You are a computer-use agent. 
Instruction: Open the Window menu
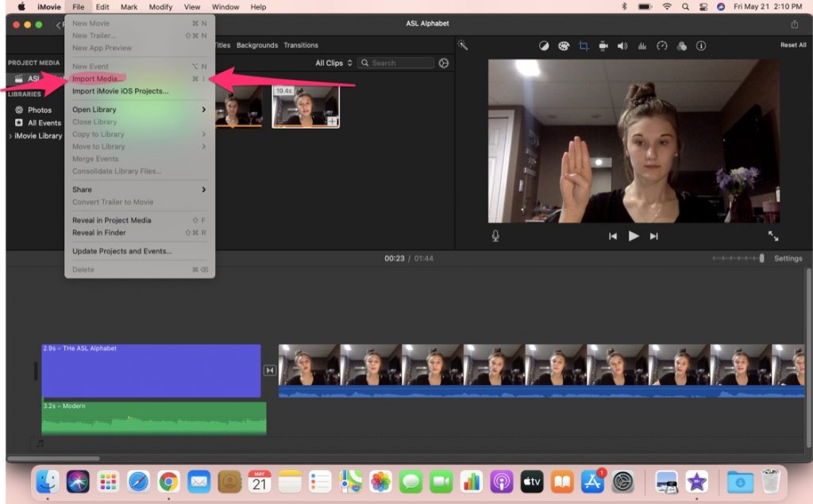(225, 6)
